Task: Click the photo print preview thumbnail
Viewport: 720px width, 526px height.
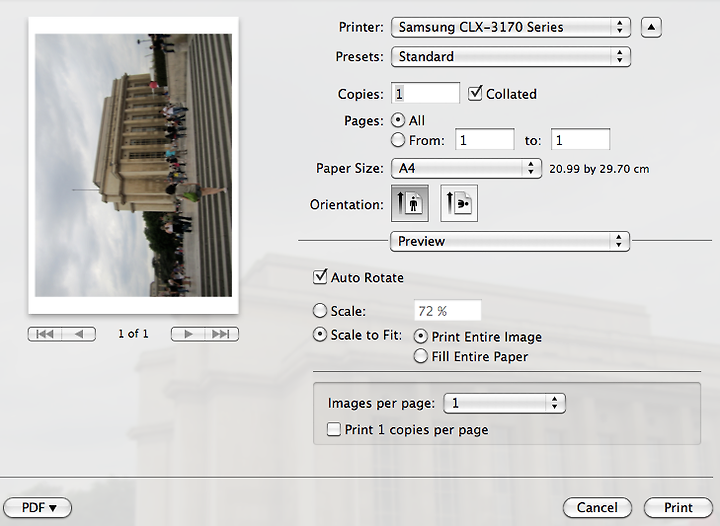Action: pyautogui.click(x=133, y=166)
